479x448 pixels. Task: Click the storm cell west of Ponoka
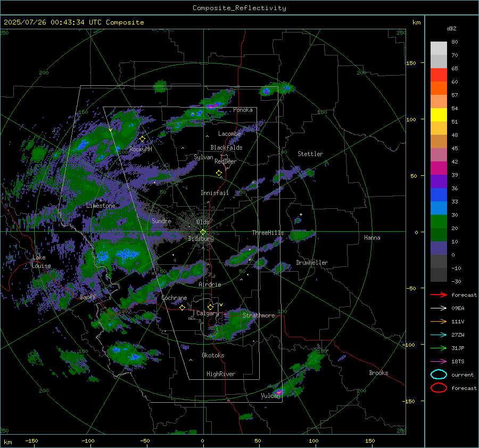point(212,105)
